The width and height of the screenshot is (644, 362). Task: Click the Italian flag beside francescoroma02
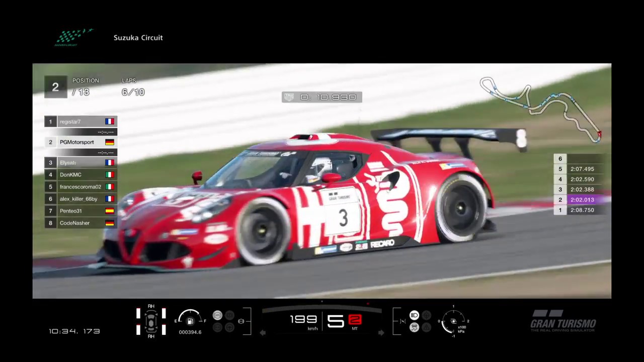coord(110,187)
